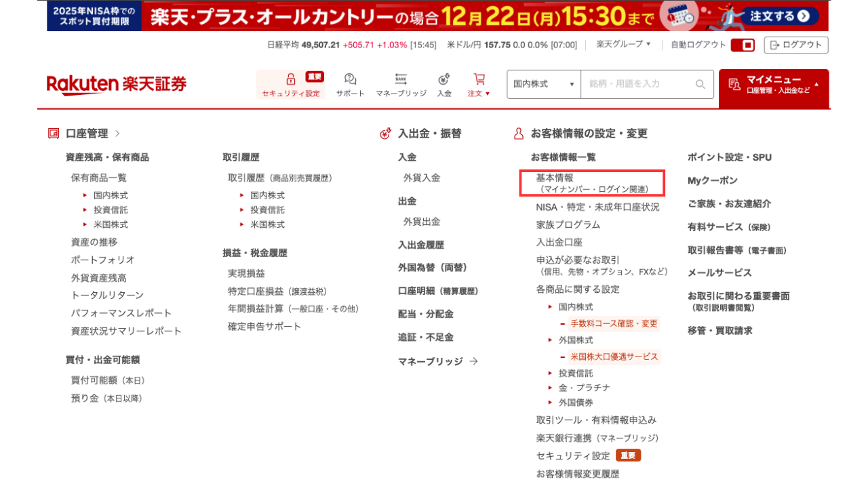The width and height of the screenshot is (868, 488).
Task: Click the Rakuten Securities logo
Action: pyautogui.click(x=117, y=85)
